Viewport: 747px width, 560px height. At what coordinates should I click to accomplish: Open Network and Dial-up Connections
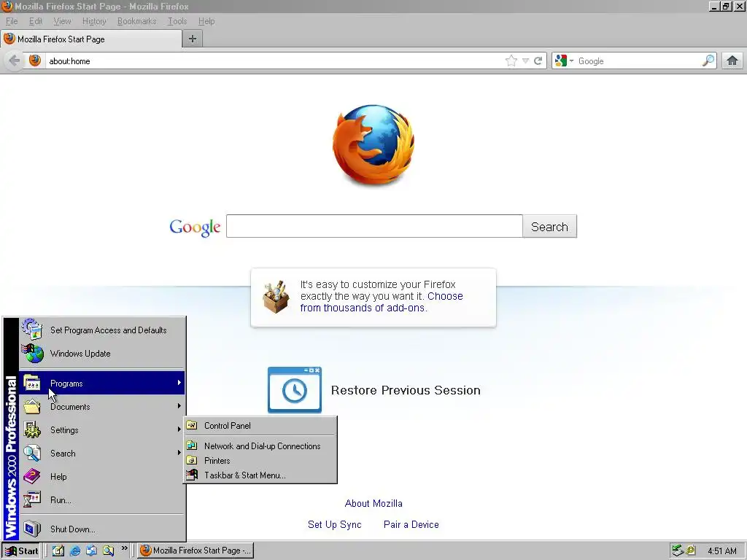(260, 446)
